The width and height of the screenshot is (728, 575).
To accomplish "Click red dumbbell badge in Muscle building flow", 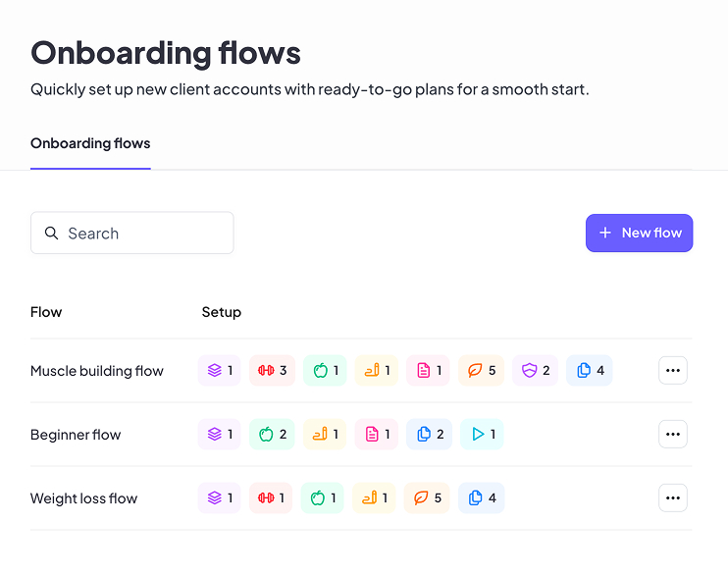I will (272, 371).
